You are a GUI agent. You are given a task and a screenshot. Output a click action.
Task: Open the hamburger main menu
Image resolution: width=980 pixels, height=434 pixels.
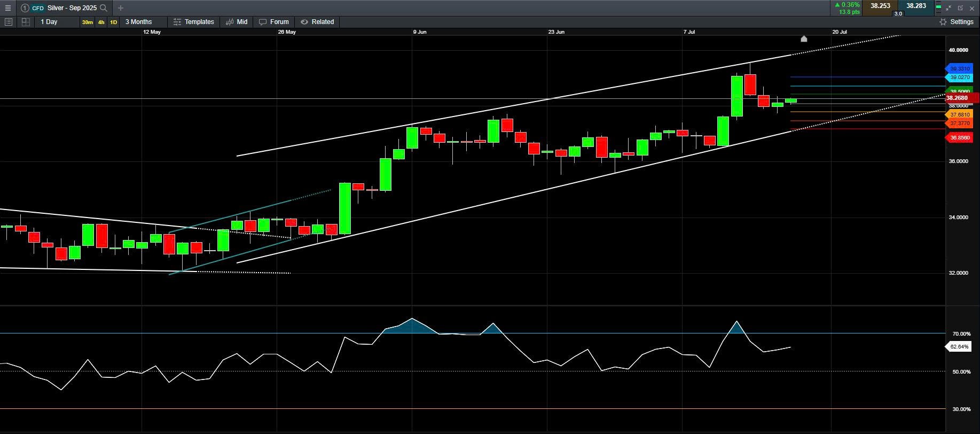tap(7, 8)
